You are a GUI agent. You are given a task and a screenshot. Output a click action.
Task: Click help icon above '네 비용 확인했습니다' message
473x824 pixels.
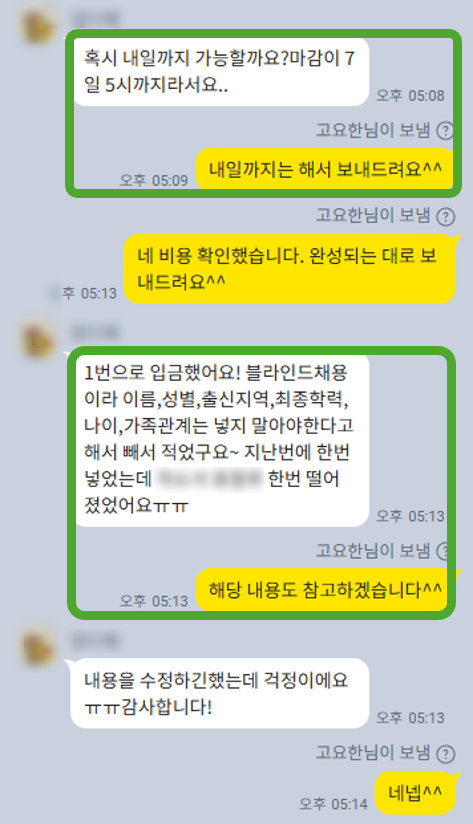446,216
